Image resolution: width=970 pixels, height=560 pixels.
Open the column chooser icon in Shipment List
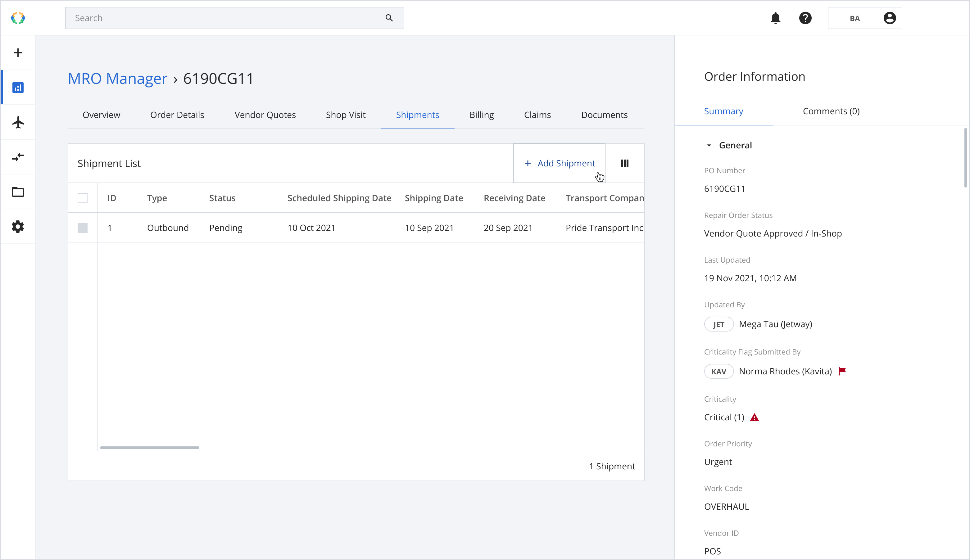pos(624,164)
